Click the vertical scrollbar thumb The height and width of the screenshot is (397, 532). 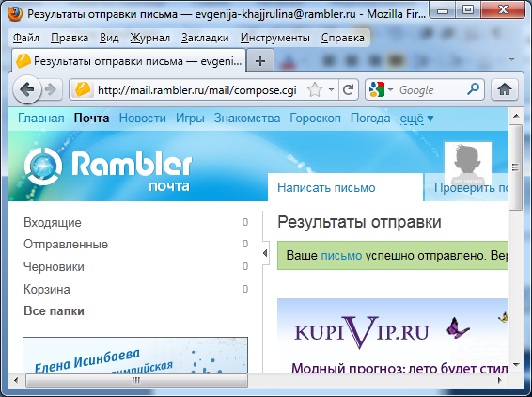tap(516, 167)
